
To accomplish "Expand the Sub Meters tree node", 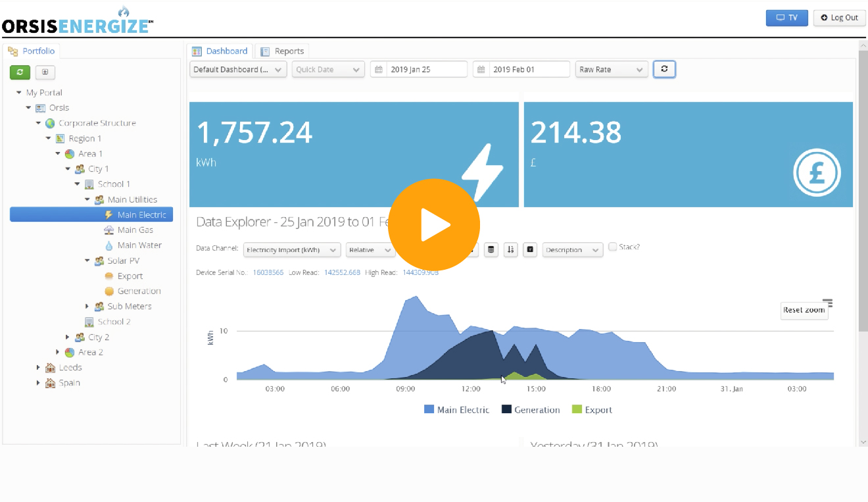I will [x=87, y=307].
